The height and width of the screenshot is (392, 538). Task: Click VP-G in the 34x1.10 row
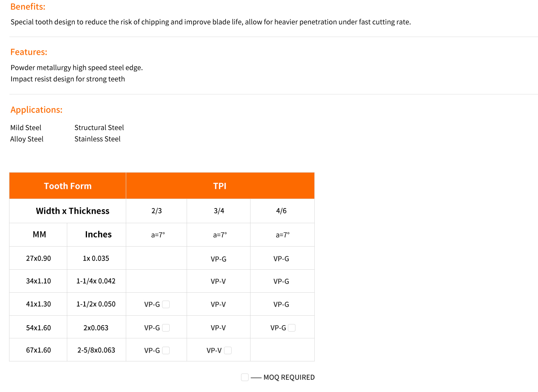pos(281,281)
